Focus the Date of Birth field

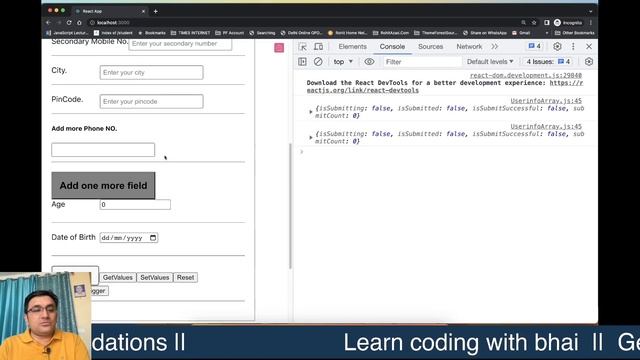tap(129, 238)
